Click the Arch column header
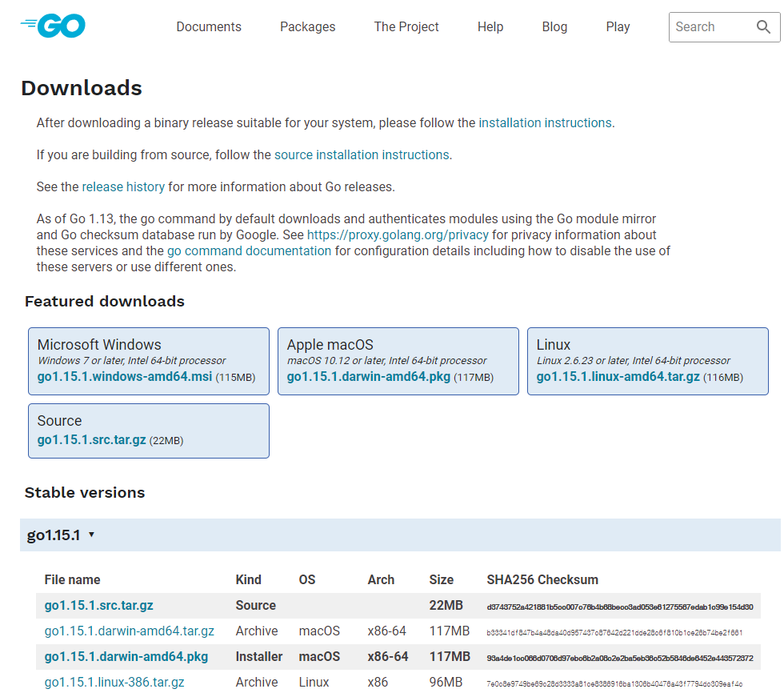784x693 pixels. [381, 580]
